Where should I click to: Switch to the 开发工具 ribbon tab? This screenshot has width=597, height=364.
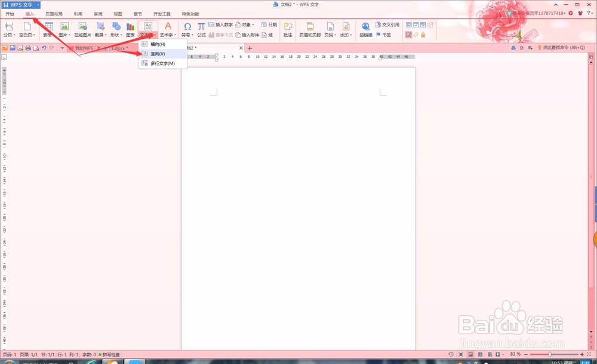162,14
